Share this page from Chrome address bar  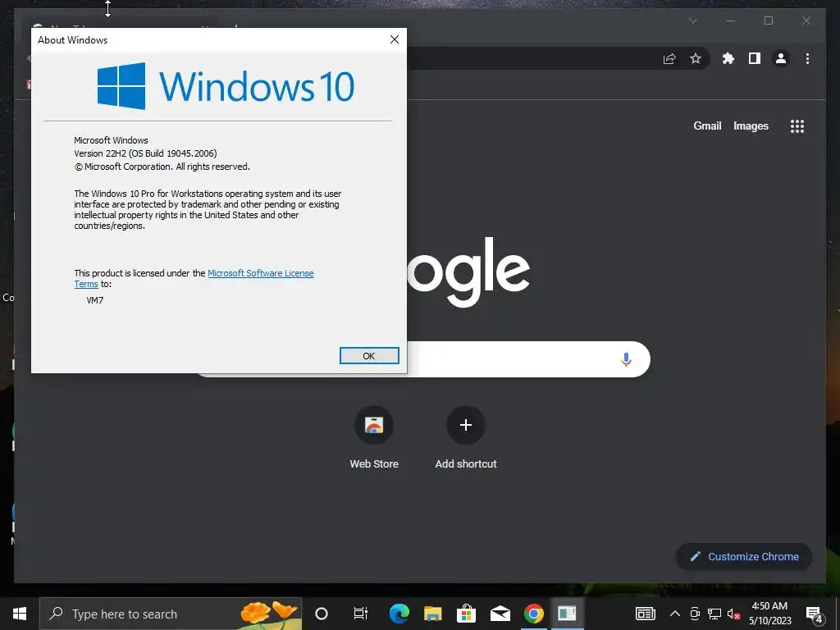click(669, 58)
